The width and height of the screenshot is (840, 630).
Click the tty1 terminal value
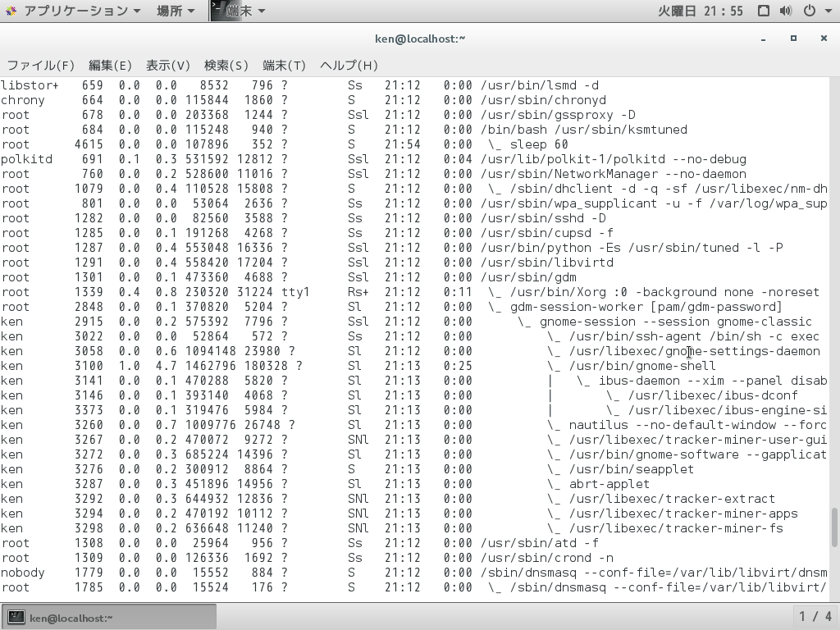295,292
